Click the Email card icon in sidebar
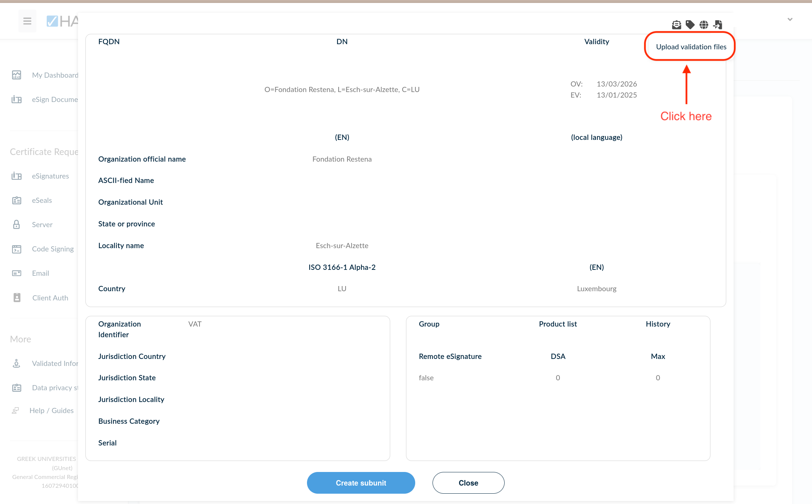 pos(17,273)
